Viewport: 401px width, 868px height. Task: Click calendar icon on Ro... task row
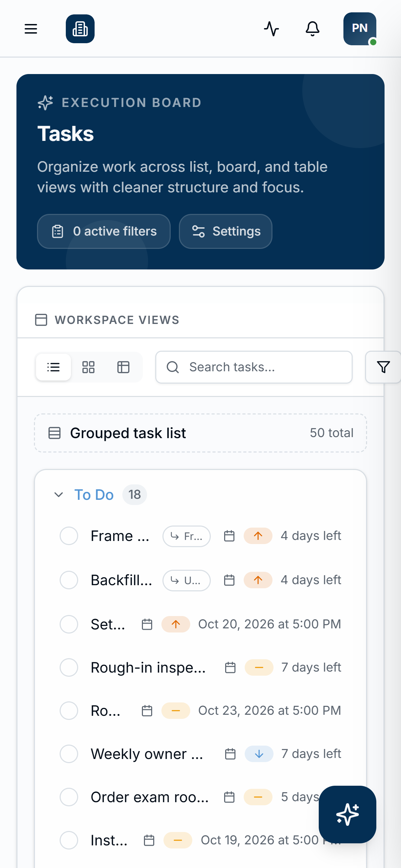click(x=147, y=711)
